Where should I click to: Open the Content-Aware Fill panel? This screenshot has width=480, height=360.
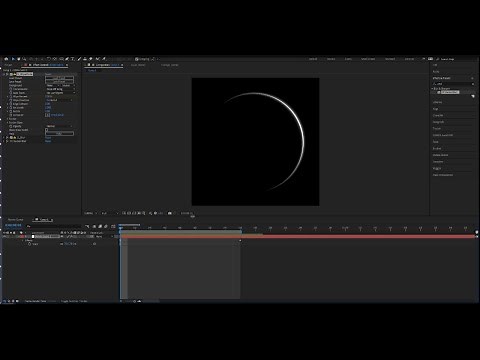(x=443, y=135)
